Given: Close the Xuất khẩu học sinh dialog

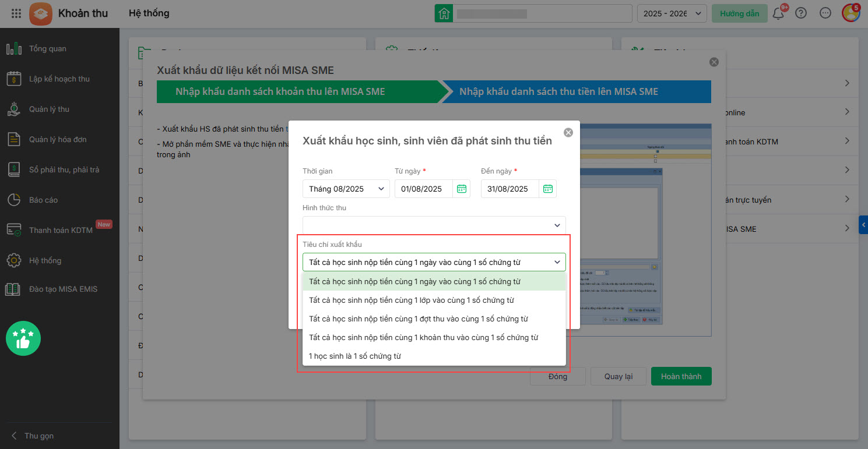Looking at the screenshot, I should [568, 133].
